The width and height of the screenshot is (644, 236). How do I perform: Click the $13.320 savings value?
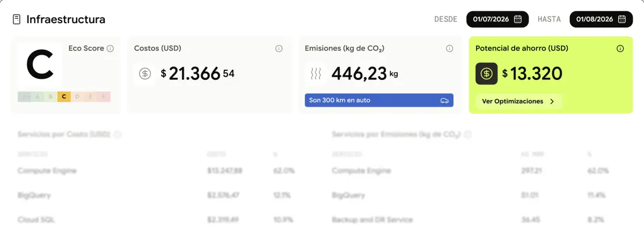coord(532,73)
